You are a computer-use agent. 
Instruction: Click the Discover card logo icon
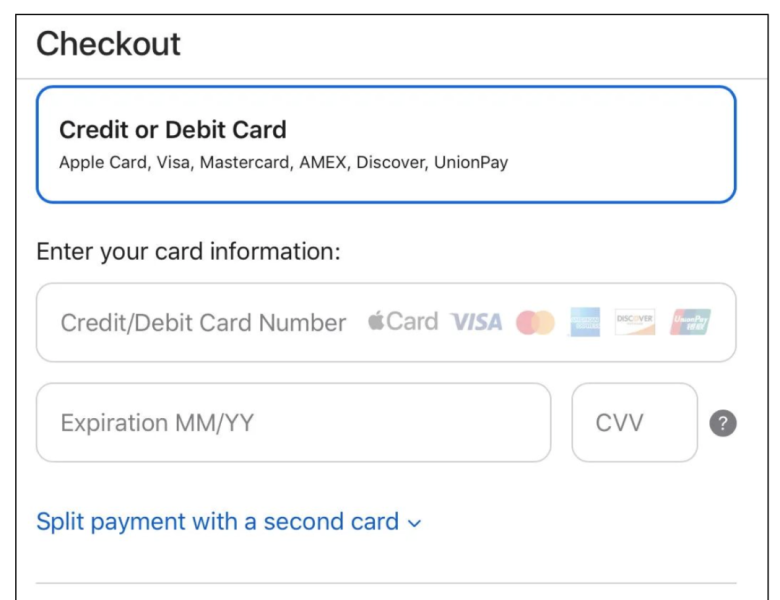point(635,322)
